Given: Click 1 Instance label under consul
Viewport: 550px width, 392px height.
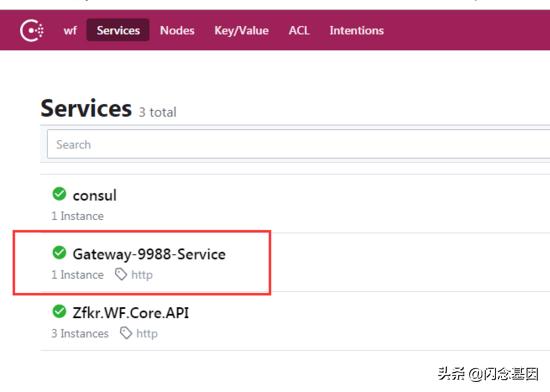Looking at the screenshot, I should click(78, 216).
